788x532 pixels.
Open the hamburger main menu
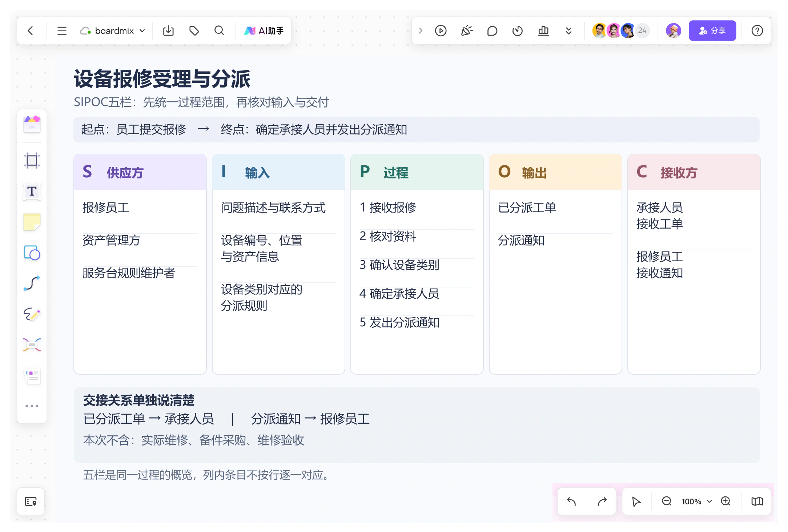[62, 31]
